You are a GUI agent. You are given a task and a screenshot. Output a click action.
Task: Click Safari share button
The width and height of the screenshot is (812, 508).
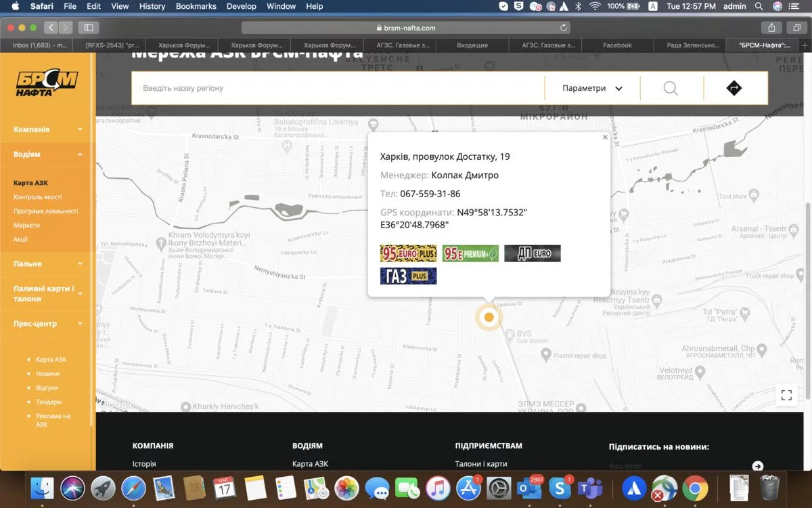[x=771, y=28]
